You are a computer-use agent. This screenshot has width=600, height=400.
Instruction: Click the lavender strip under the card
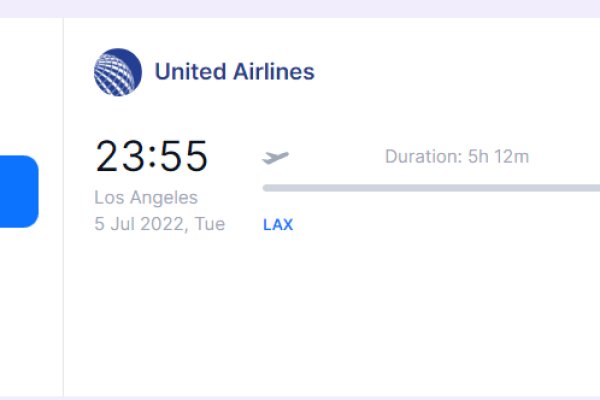300,397
